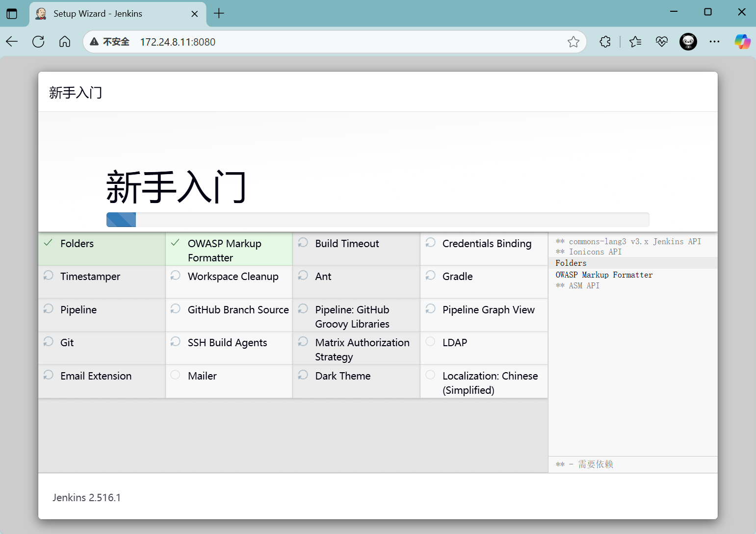Viewport: 756px width, 534px height.
Task: Open the Copilot sidebar icon
Action: click(x=742, y=42)
